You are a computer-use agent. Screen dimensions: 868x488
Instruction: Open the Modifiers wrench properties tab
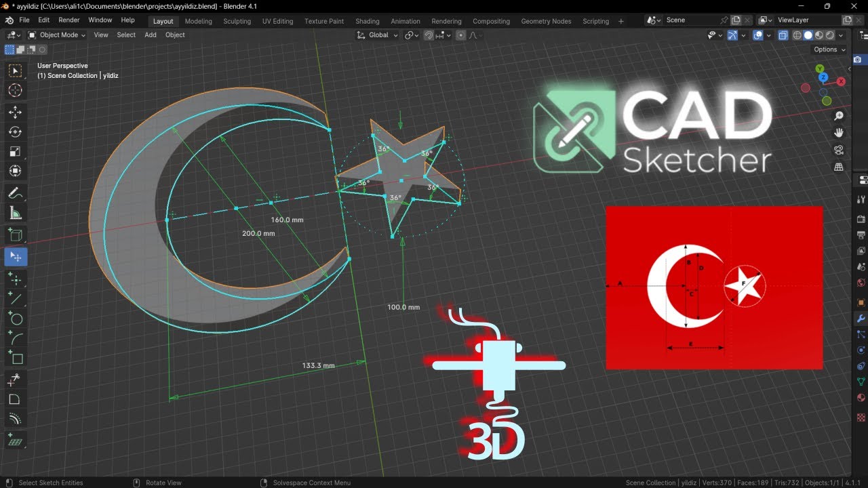pyautogui.click(x=861, y=318)
